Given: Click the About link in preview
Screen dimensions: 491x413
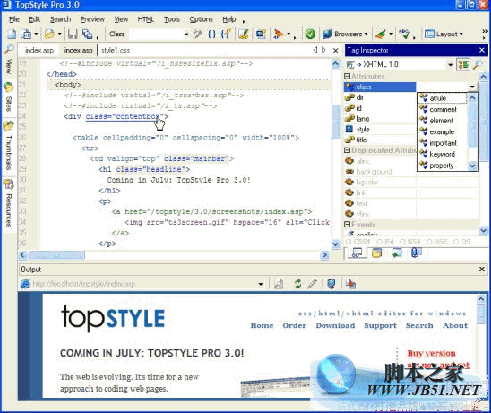Looking at the screenshot, I should pos(455,325).
